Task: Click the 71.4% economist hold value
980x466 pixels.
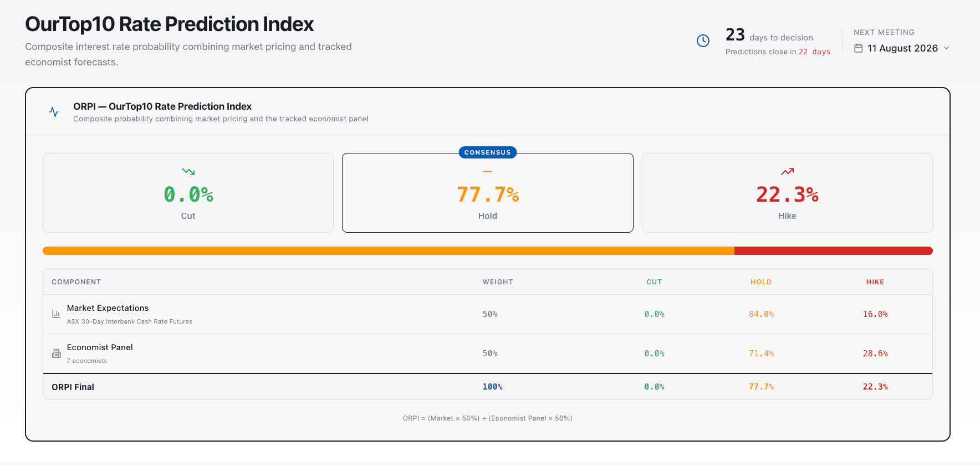Action: 761,354
